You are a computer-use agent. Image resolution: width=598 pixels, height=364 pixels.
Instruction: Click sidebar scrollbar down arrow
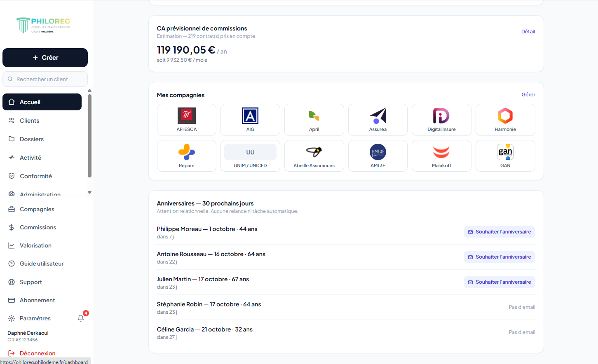pos(89,192)
